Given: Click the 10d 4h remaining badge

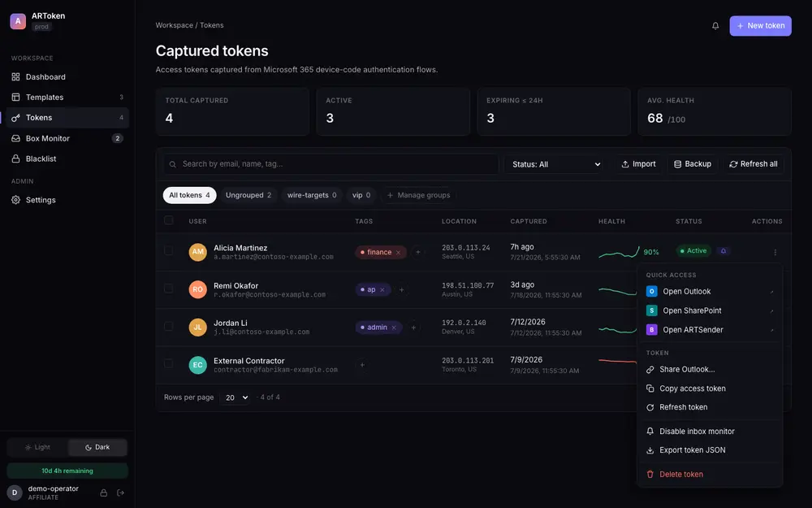Looking at the screenshot, I should 67,471.
